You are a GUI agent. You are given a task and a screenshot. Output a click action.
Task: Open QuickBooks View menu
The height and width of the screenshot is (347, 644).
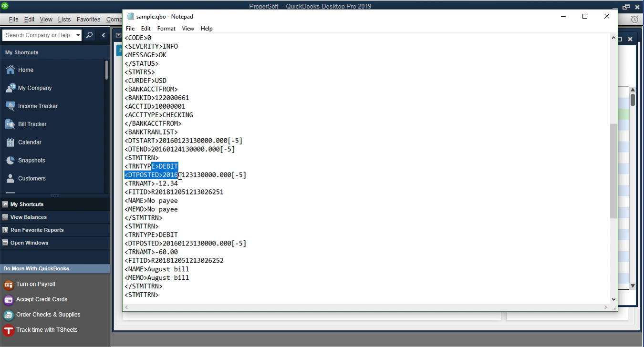click(x=46, y=20)
